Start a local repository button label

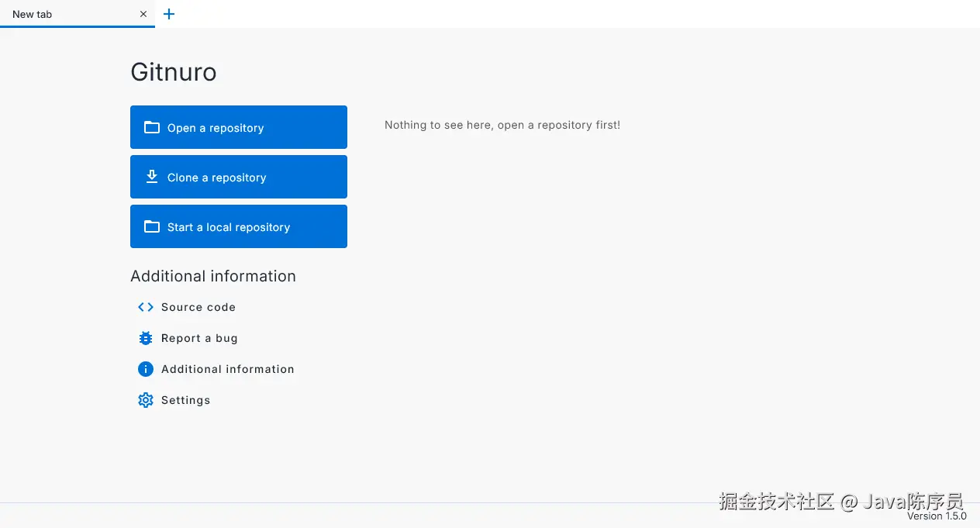pyautogui.click(x=229, y=227)
